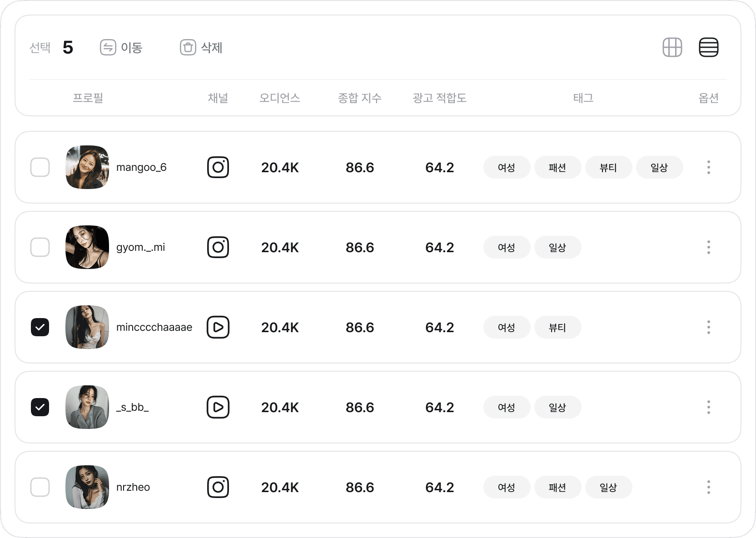756x538 pixels.
Task: Uncheck the _s_bb_ row selection
Action: [40, 407]
